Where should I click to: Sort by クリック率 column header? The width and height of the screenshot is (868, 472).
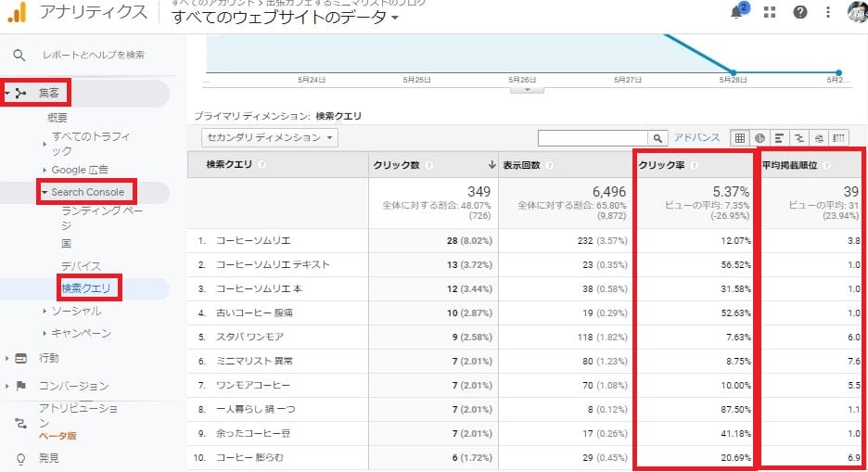(661, 165)
